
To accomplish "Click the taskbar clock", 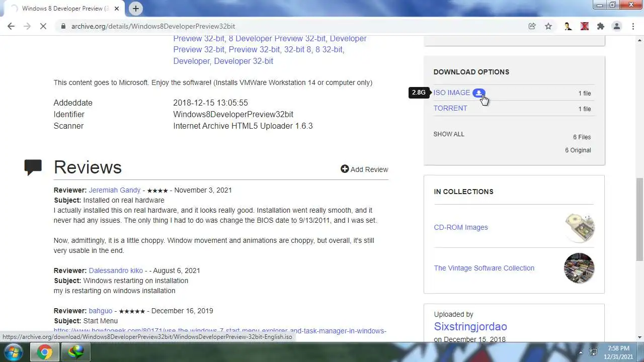I will [618, 352].
